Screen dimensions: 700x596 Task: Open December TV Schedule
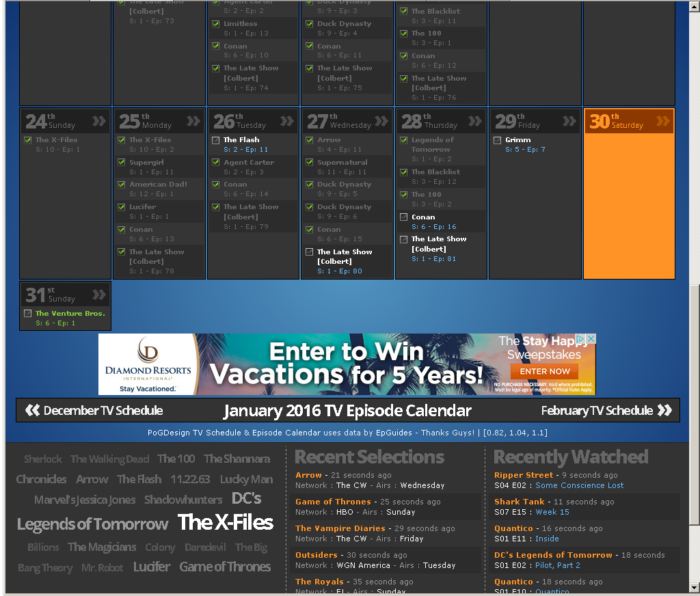pos(103,410)
